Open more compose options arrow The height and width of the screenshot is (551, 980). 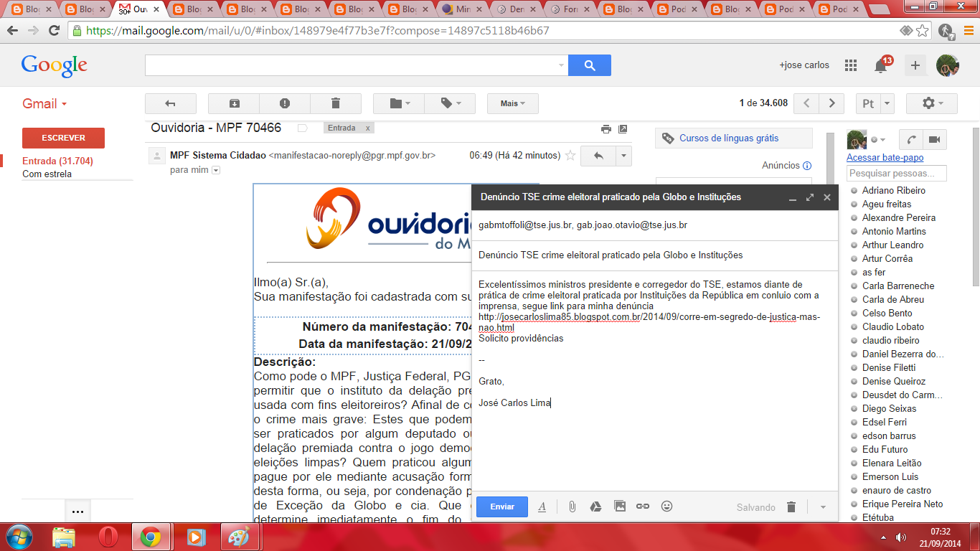click(823, 507)
